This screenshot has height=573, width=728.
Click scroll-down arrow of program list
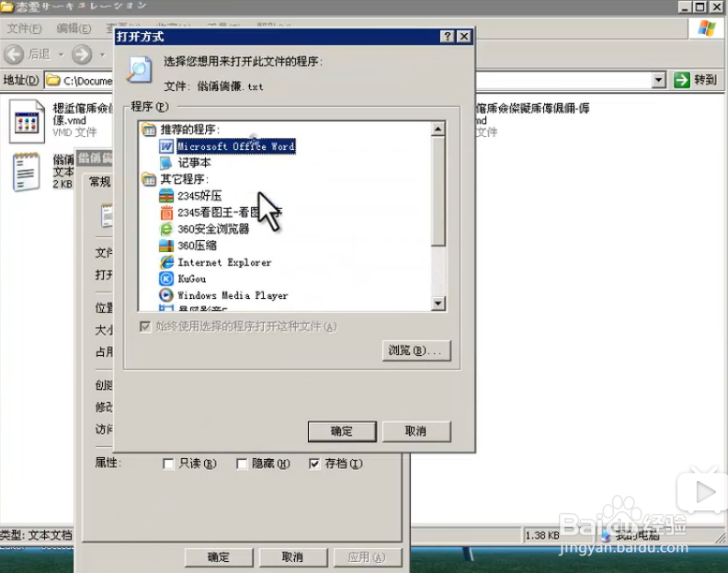point(438,304)
